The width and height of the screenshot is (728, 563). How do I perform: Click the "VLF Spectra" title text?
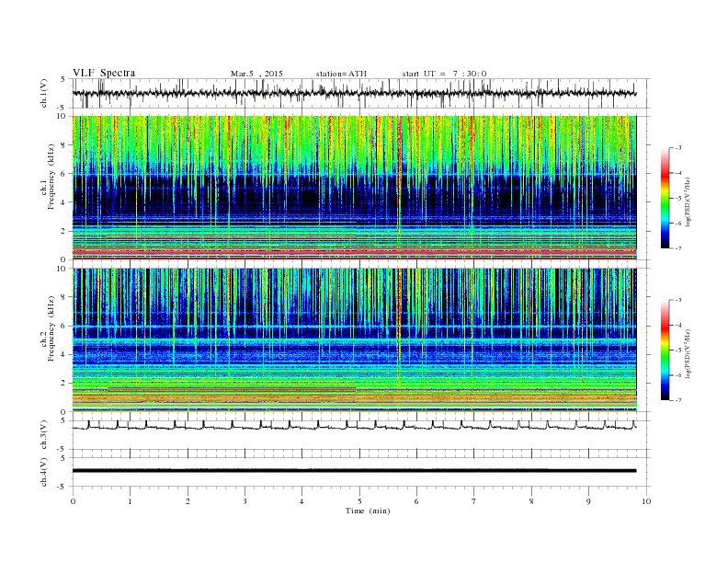(104, 73)
